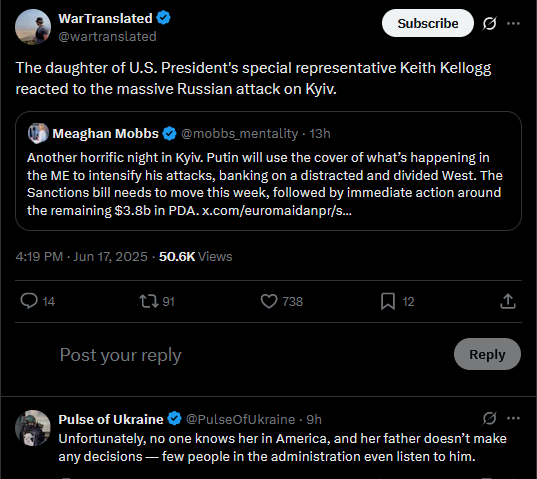This screenshot has height=479, width=537.
Task: Open Meaghan Mobbs quoted profile avatar
Action: point(38,133)
